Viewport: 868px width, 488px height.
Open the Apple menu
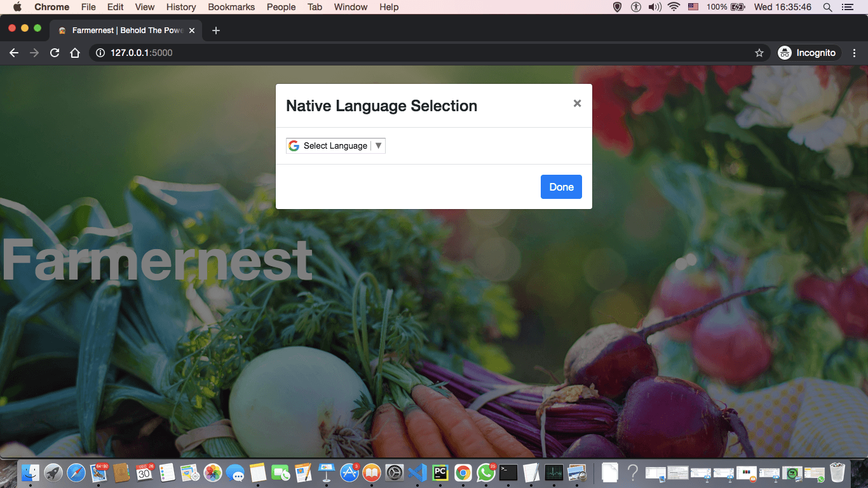(17, 7)
